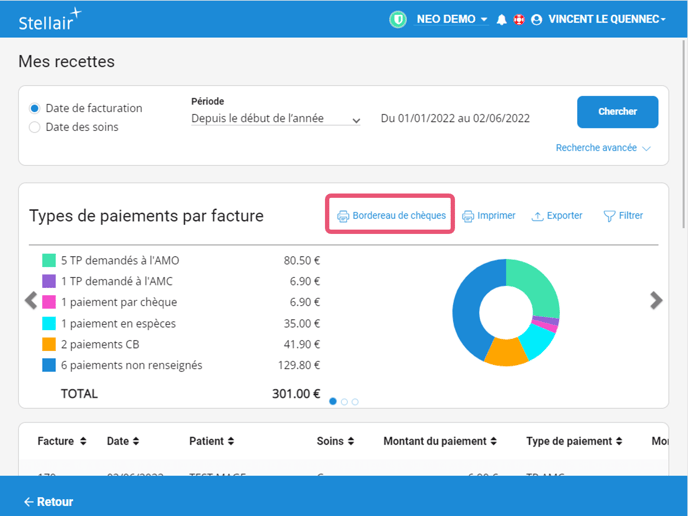Open the Période dropdown
Viewport: 688px width, 516px height.
[x=276, y=119]
